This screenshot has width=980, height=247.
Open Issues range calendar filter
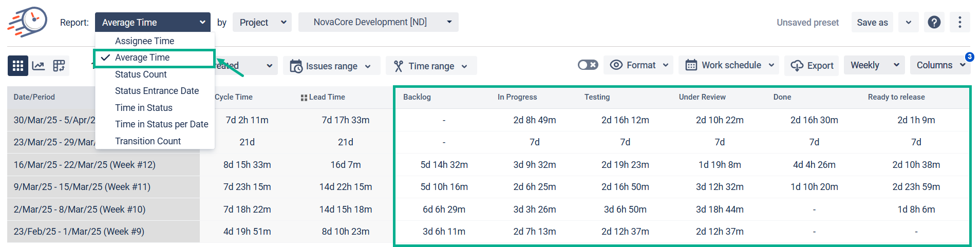[x=331, y=66]
